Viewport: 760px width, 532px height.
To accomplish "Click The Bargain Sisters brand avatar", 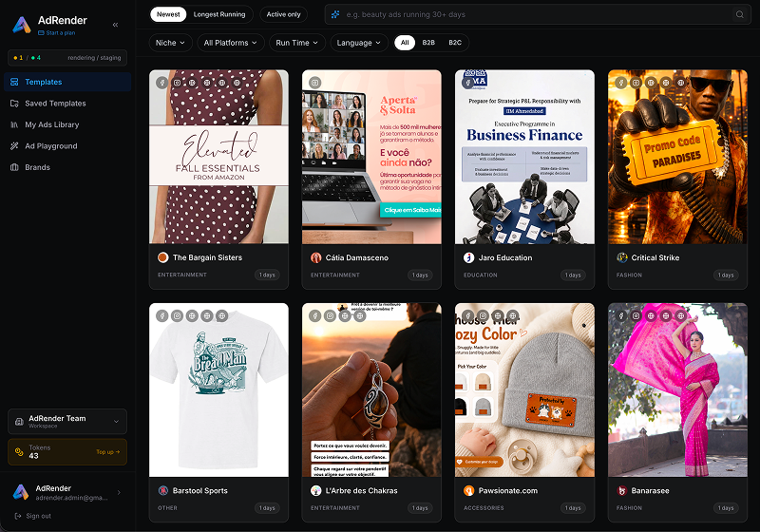I will click(x=162, y=257).
